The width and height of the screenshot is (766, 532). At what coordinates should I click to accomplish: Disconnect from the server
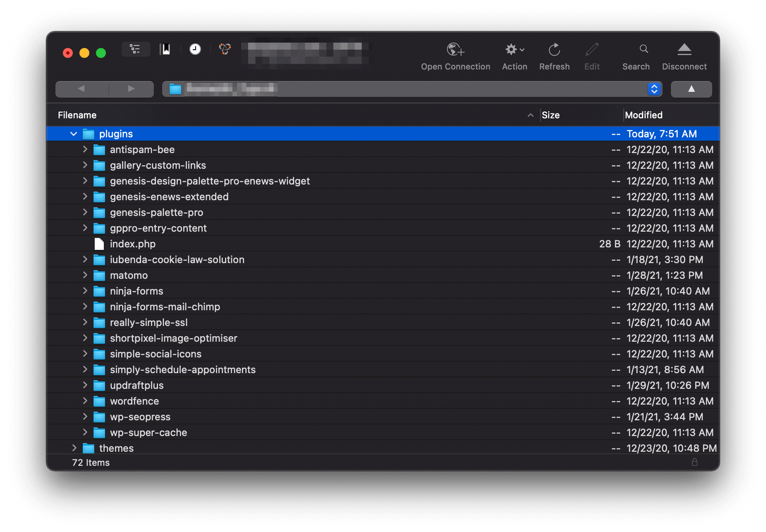(684, 50)
